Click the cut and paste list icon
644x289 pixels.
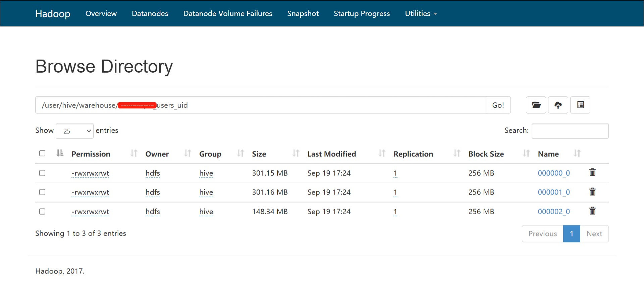tap(580, 105)
